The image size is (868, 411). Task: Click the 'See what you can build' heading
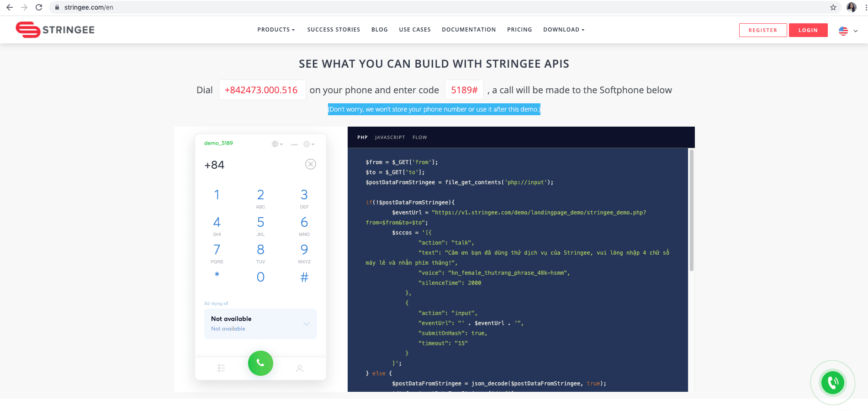434,64
